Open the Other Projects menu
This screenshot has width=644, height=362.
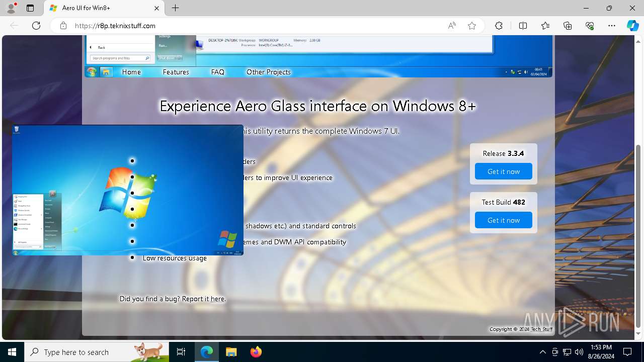click(269, 72)
